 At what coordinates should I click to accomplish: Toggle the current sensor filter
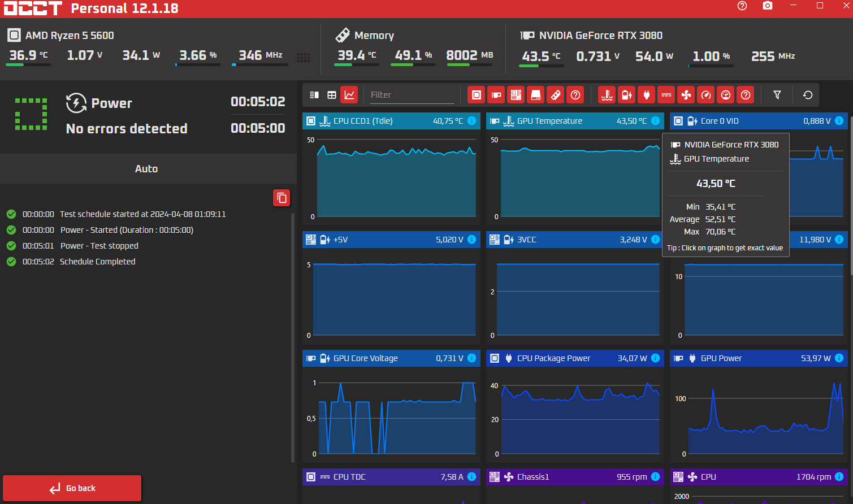[666, 95]
